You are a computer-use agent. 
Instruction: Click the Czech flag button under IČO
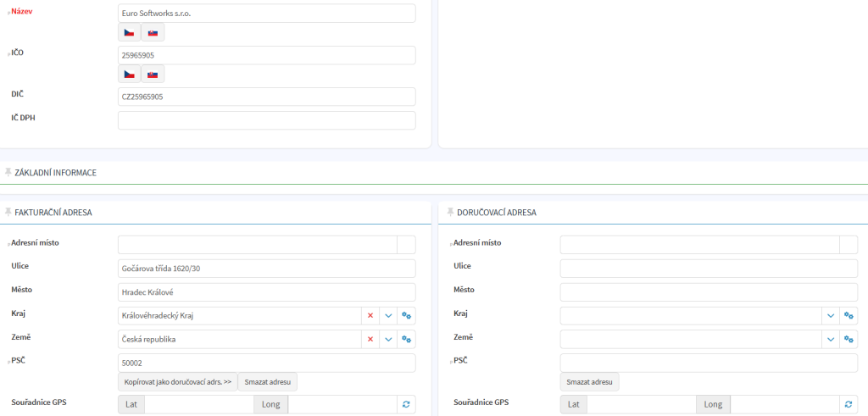129,75
